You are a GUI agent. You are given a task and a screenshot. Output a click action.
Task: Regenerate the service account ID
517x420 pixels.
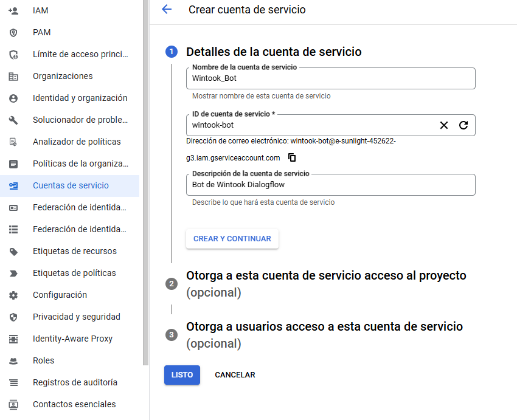pos(463,125)
